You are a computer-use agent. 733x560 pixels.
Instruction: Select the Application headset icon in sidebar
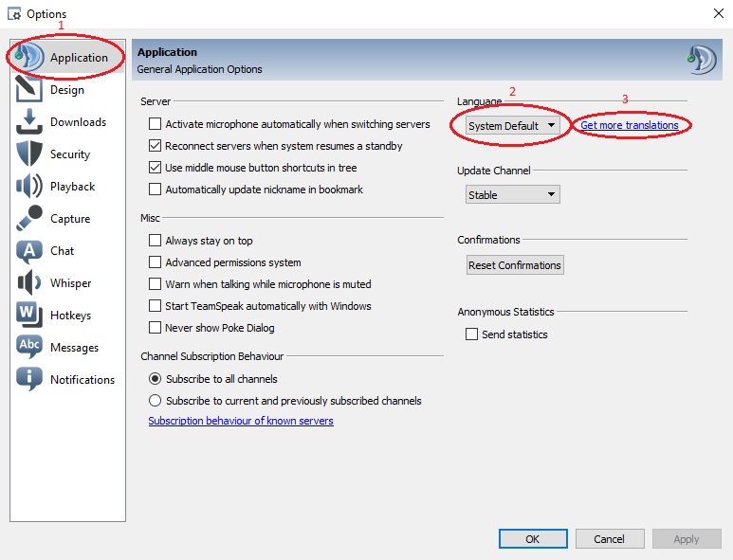click(29, 57)
